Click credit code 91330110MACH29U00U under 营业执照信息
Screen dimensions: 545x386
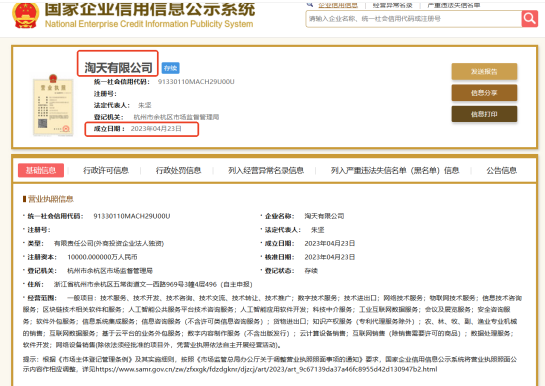(x=132, y=216)
